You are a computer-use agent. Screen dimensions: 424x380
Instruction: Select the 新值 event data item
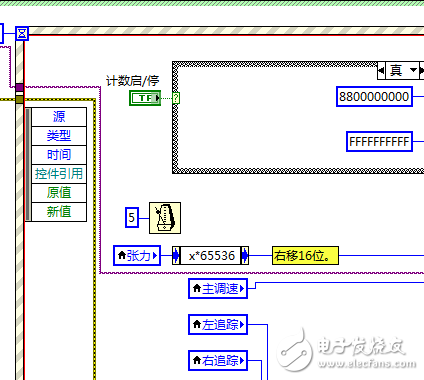(x=59, y=212)
